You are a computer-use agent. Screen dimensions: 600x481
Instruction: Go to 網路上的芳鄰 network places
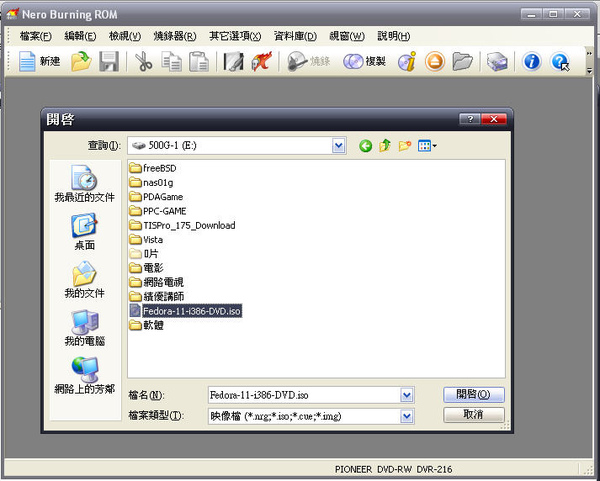[x=85, y=376]
